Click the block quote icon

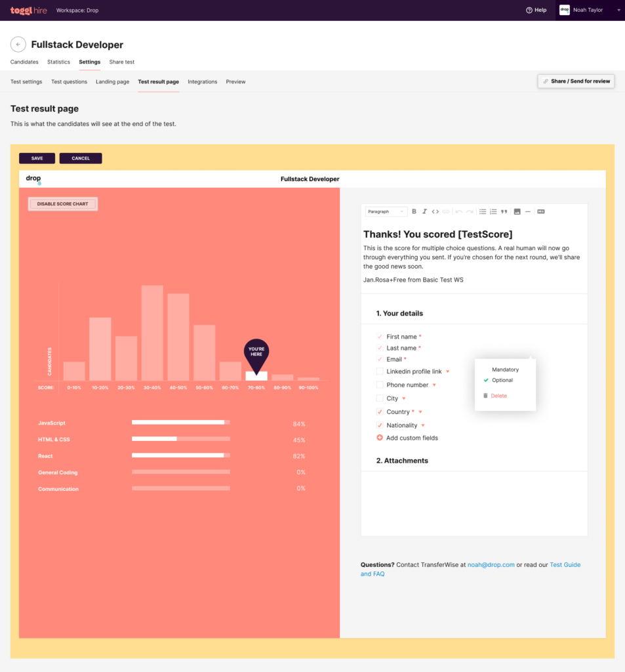click(504, 211)
